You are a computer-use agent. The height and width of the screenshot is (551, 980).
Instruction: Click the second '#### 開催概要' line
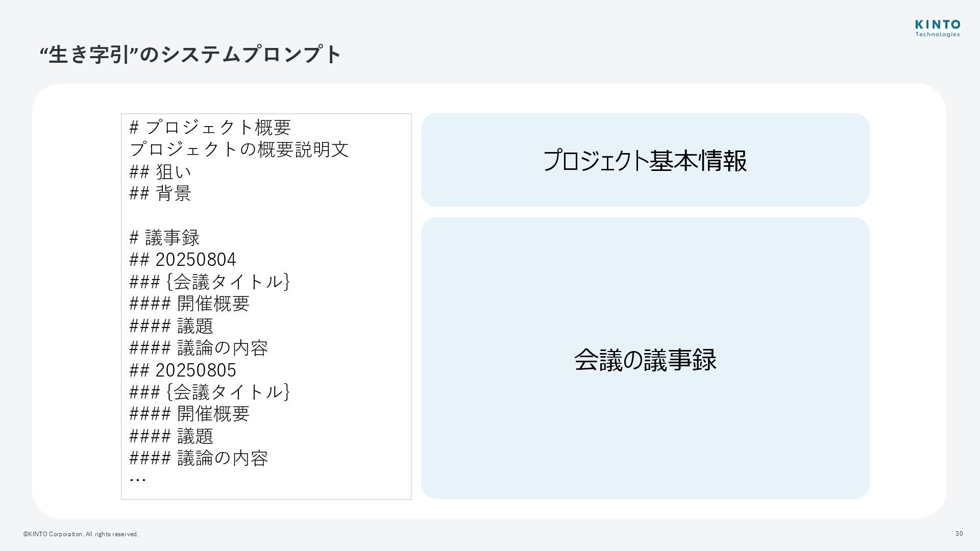click(189, 414)
